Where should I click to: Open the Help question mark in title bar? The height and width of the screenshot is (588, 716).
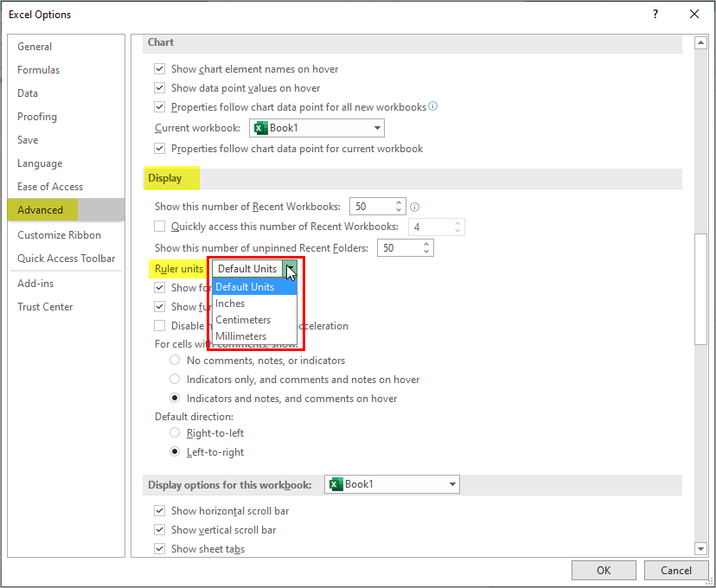point(655,14)
